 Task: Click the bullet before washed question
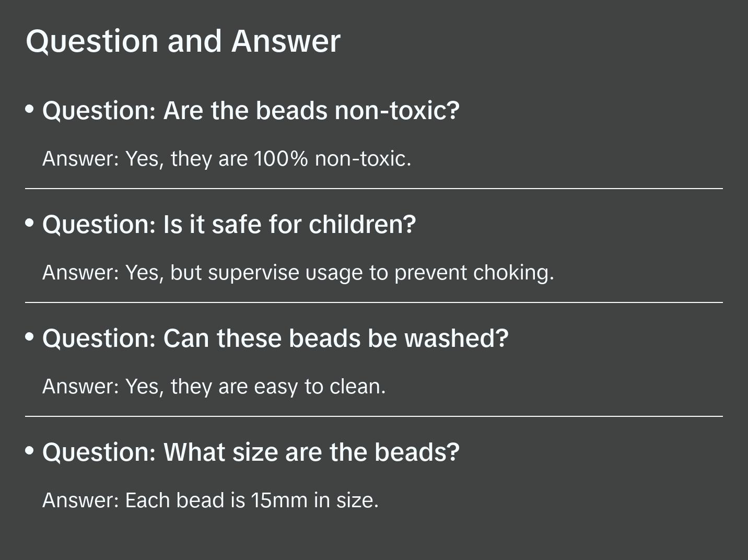(x=30, y=337)
